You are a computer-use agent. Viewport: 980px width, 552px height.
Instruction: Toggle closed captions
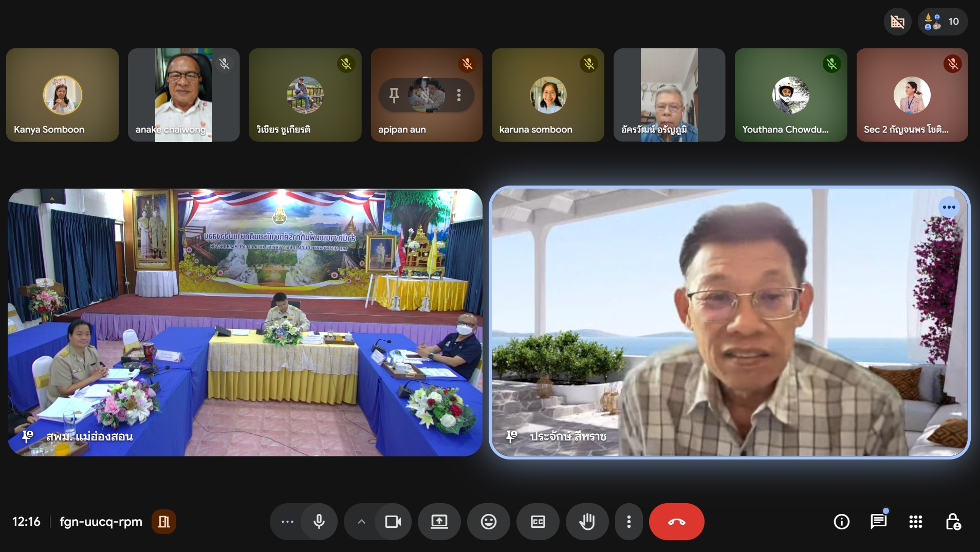coord(538,522)
